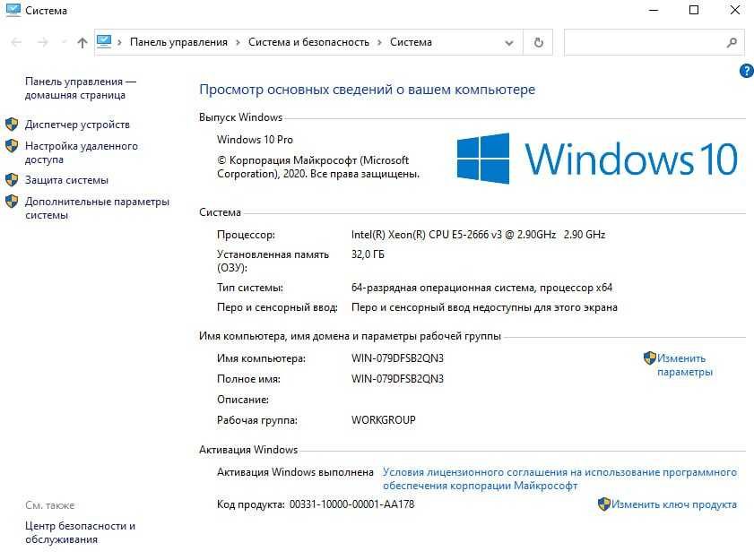The width and height of the screenshot is (754, 560).
Task: Click the forward navigation arrow
Action: pos(43,42)
